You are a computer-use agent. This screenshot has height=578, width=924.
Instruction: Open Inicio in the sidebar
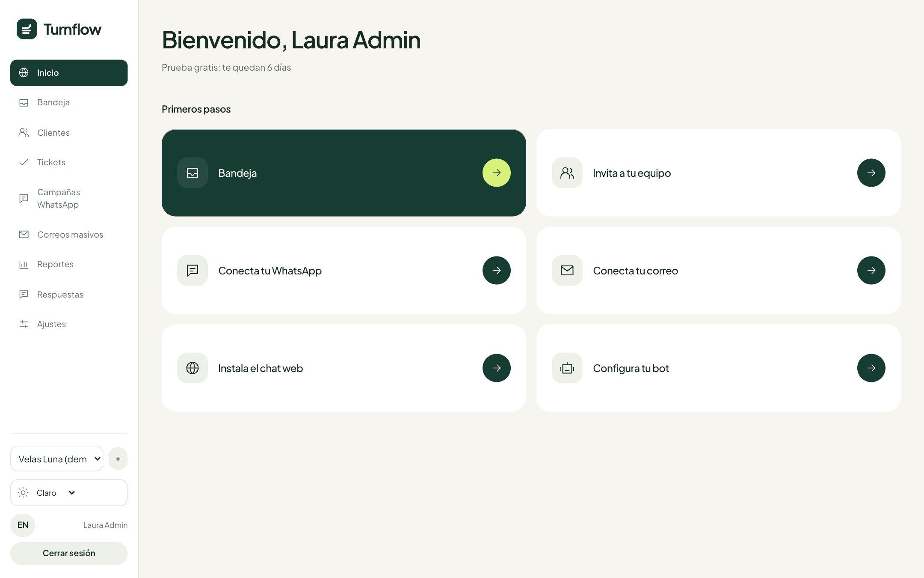pyautogui.click(x=69, y=73)
